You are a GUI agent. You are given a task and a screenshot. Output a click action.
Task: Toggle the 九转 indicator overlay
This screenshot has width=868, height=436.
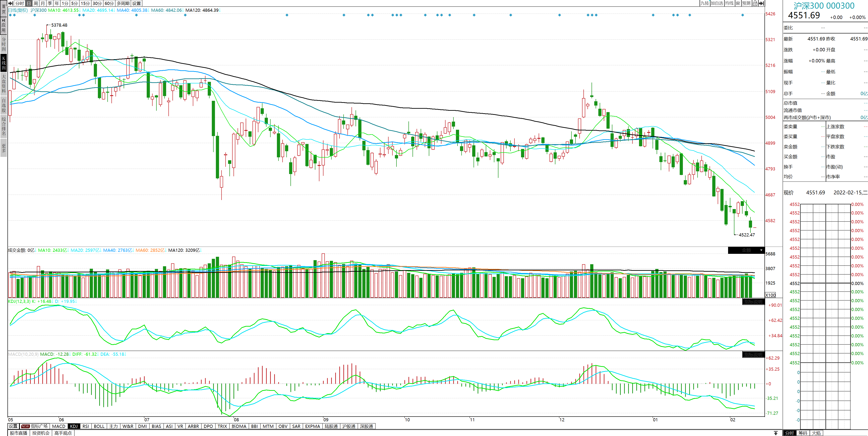[x=704, y=3]
